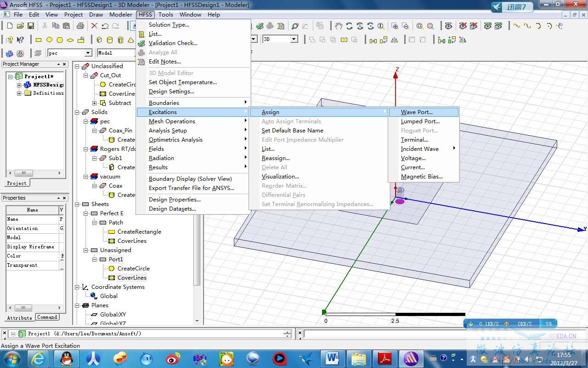Select Coax_Pin in the model tree
This screenshot has width=588, height=368.
(120, 131)
